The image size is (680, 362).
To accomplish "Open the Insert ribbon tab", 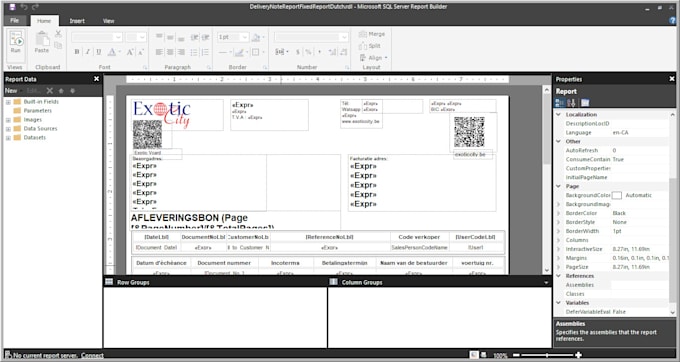I will [x=77, y=21].
